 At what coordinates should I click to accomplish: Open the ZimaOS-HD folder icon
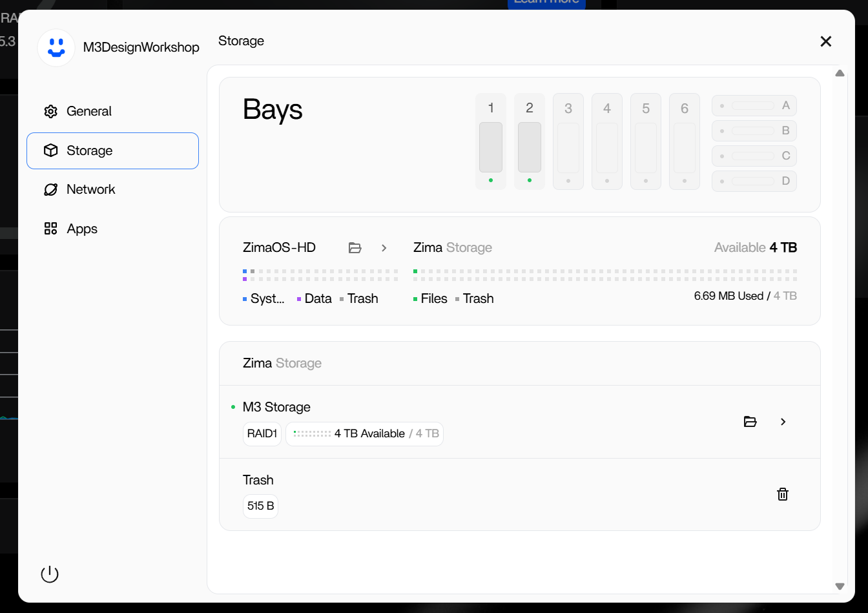(355, 248)
